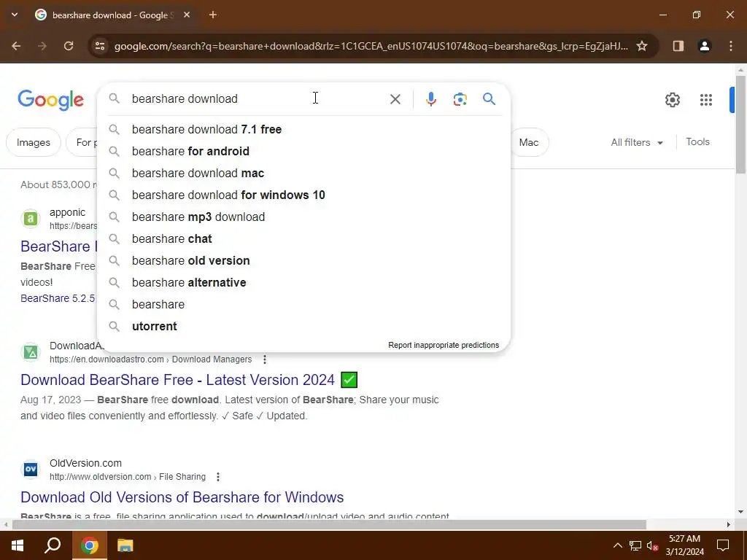Choose suggestion bearshare download mac

[303, 174]
